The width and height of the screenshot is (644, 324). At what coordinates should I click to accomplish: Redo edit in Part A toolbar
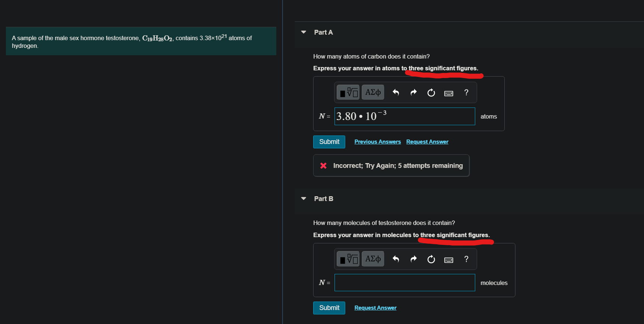point(413,92)
